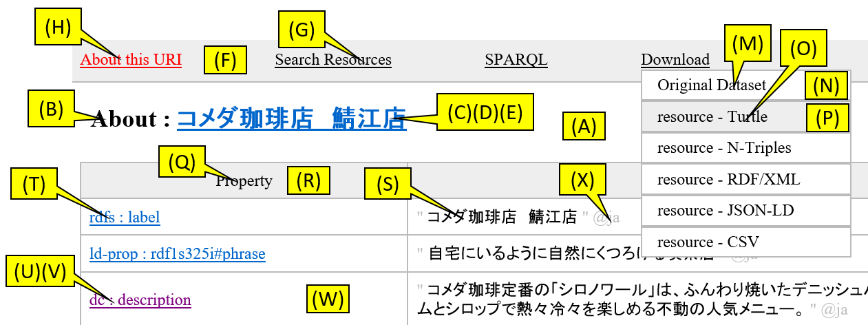Select resource - JSON-LD download option
Screen dimensions: 868x325
[x=746, y=211]
